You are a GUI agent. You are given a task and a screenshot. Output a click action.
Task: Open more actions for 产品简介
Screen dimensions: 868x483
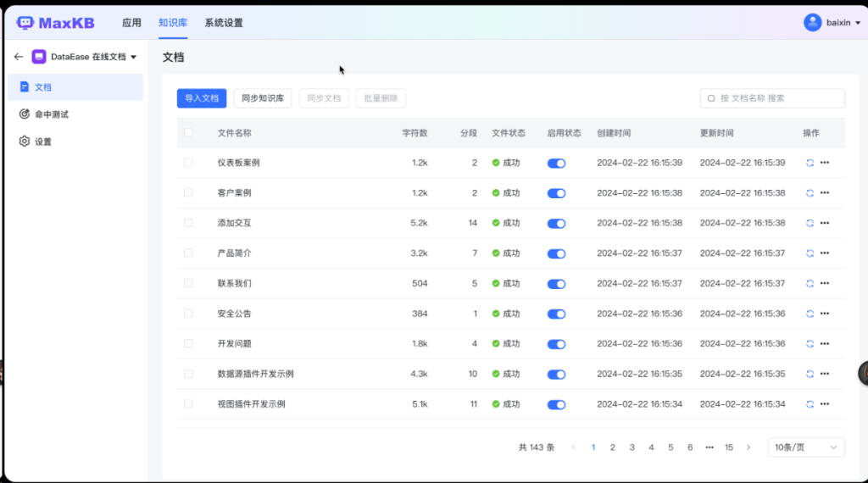[x=825, y=253]
